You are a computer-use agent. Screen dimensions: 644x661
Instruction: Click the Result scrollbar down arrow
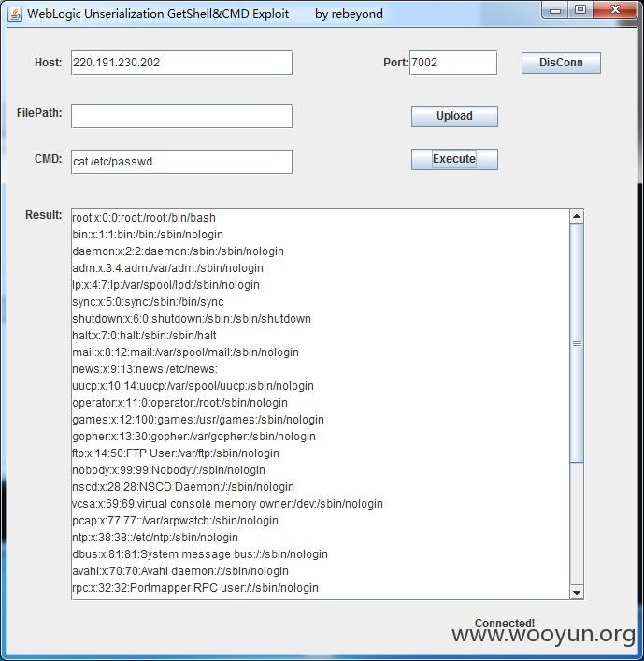click(x=576, y=592)
